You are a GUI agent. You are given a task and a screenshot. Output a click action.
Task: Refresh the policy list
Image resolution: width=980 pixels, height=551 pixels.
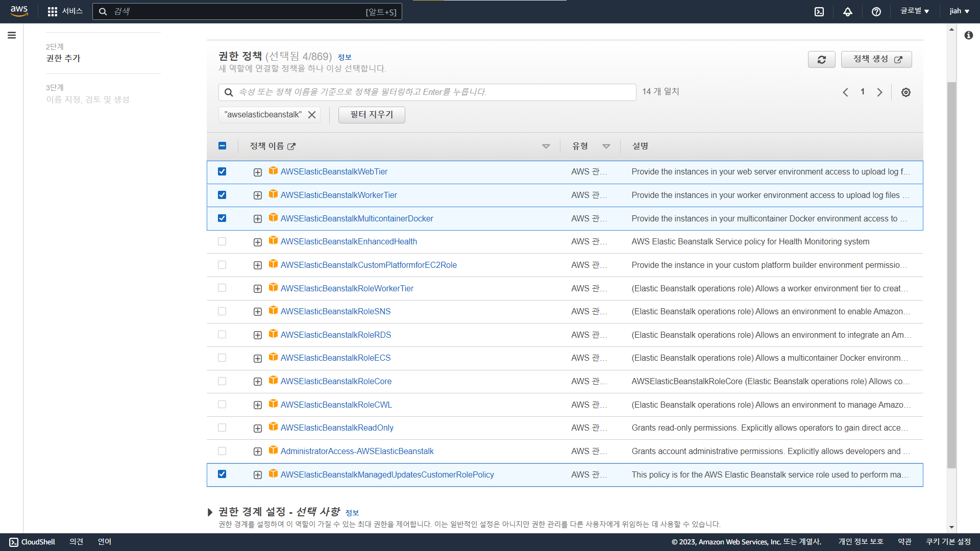(822, 60)
